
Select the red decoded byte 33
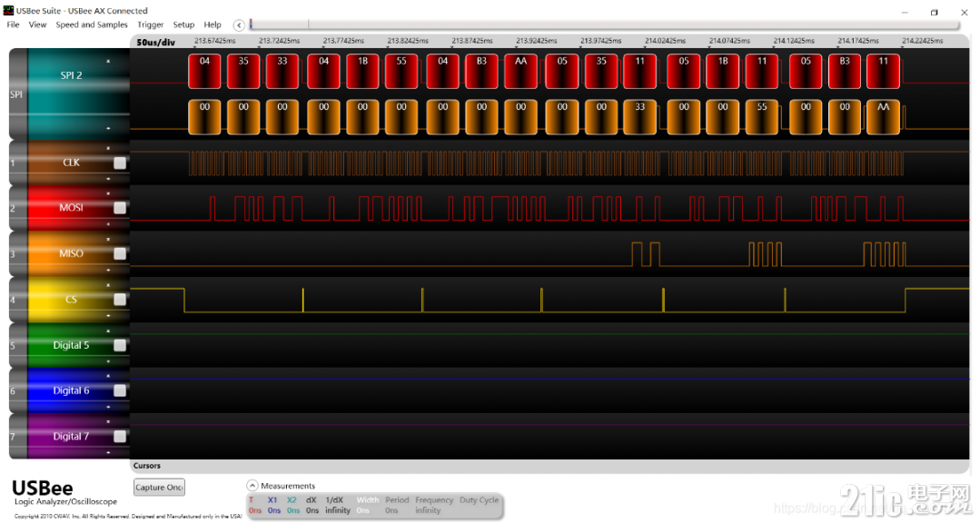pyautogui.click(x=282, y=71)
